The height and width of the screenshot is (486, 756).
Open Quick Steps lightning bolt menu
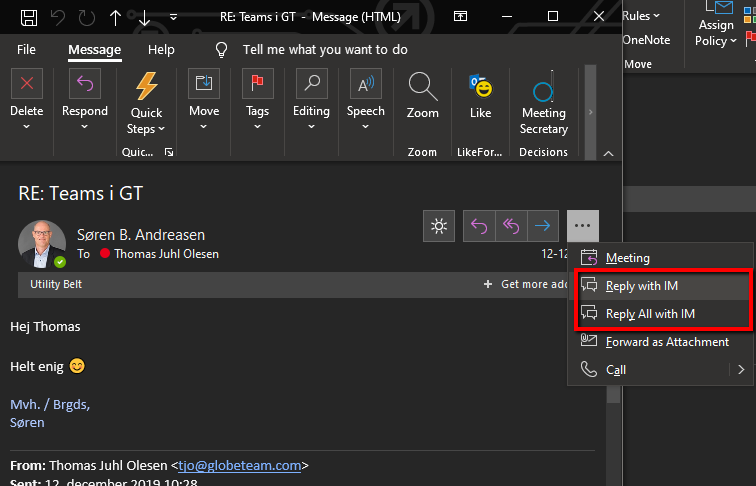coord(146,103)
